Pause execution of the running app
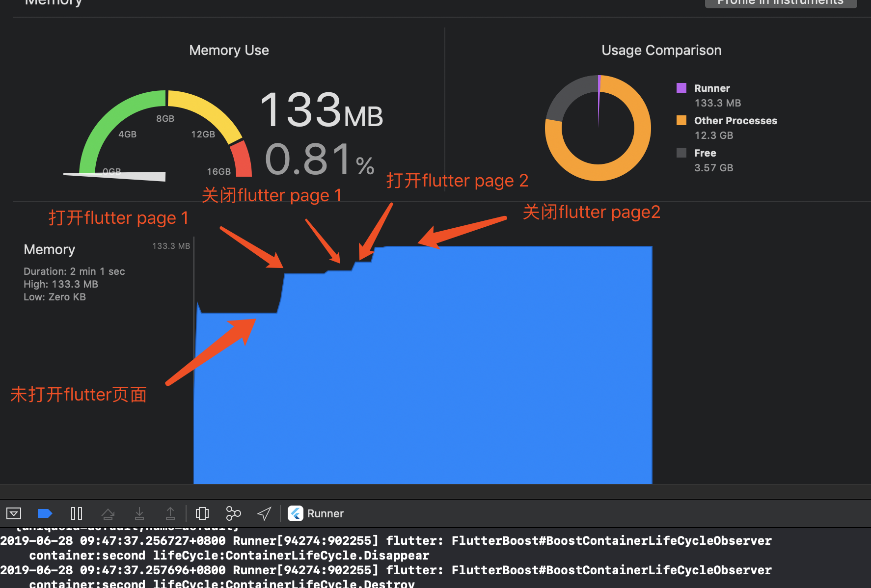Screen dimensions: 871x588 (77, 513)
